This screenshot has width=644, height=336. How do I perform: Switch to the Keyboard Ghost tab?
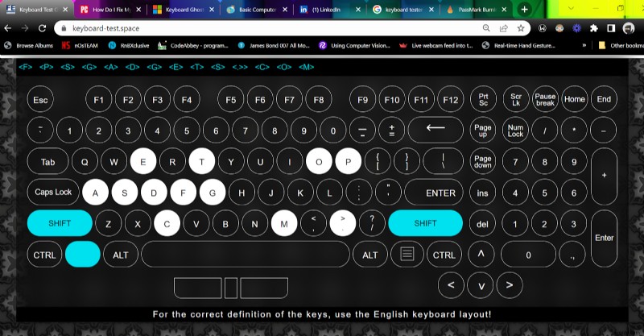click(184, 10)
